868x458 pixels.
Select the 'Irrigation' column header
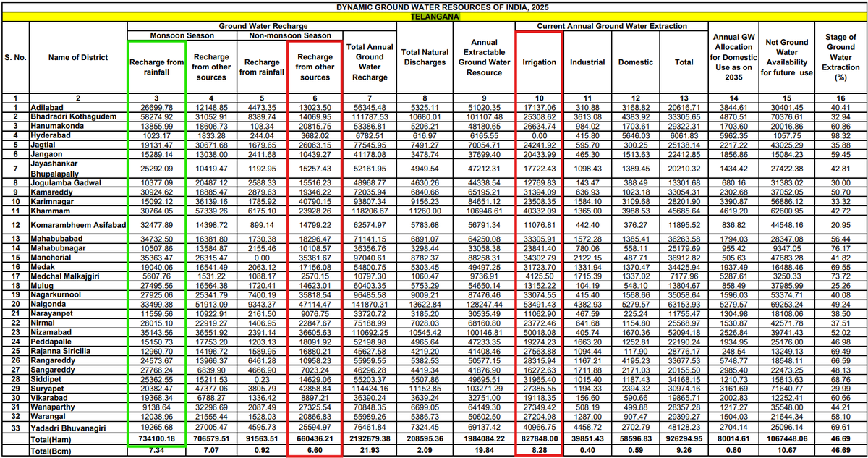pyautogui.click(x=540, y=62)
